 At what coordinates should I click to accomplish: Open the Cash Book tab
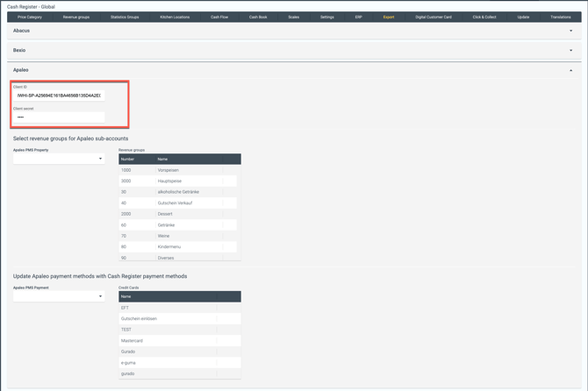coord(258,17)
